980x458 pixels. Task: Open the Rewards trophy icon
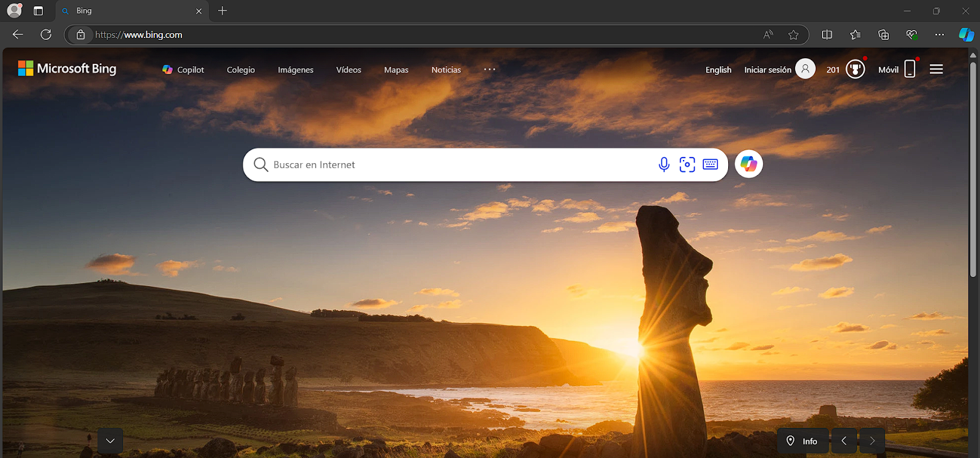[855, 69]
